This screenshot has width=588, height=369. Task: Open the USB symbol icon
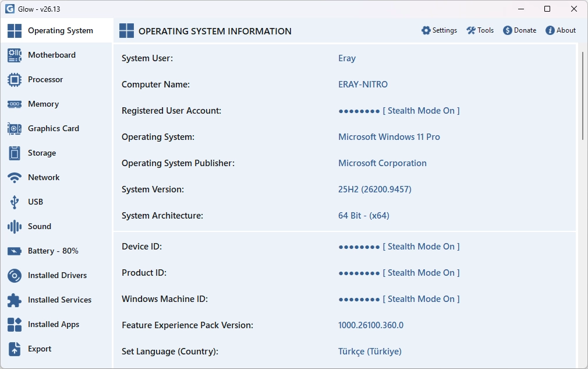(x=14, y=202)
